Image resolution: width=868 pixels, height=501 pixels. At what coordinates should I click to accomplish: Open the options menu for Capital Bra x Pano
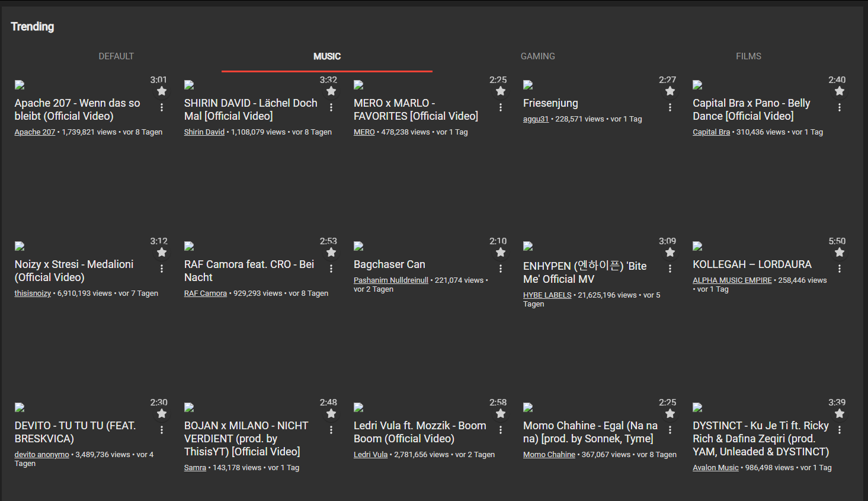[x=840, y=107]
